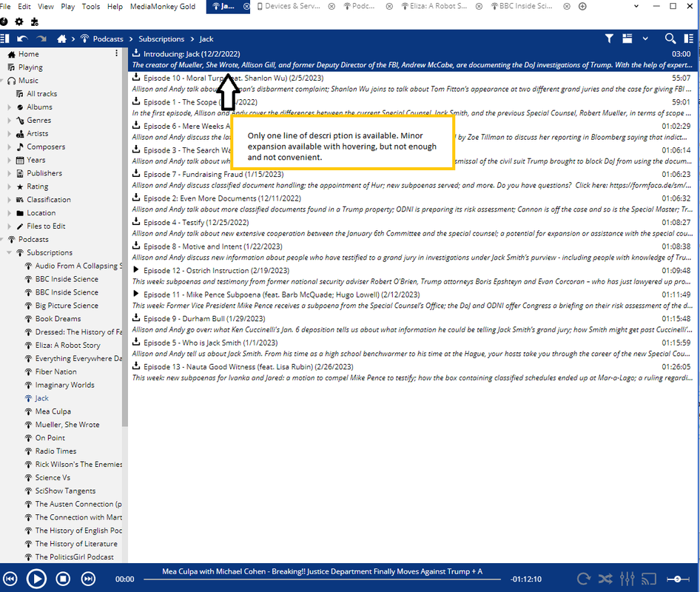Screen dimensions: 700x592
Task: Click the dark circular icon next to the settings gear
Action: pos(4,21)
